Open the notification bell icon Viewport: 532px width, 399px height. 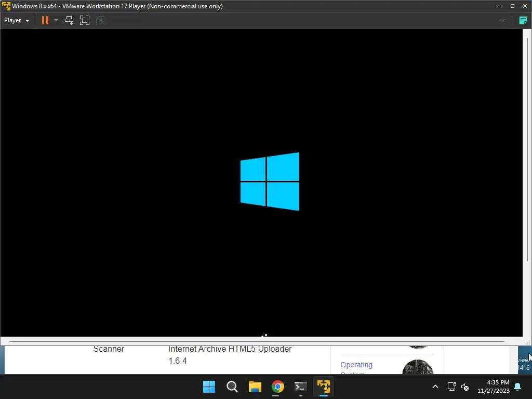pyautogui.click(x=518, y=387)
